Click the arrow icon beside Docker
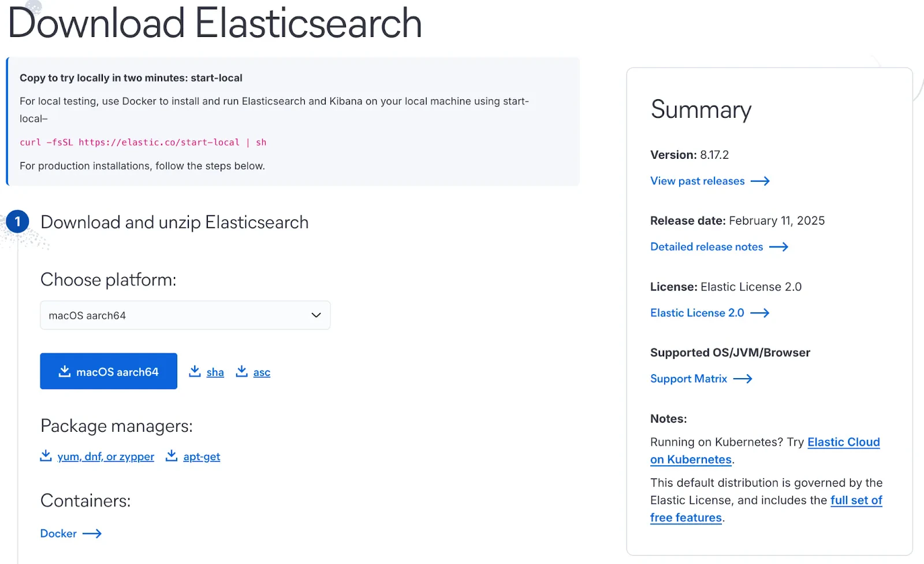This screenshot has height=564, width=924. pyautogui.click(x=92, y=533)
